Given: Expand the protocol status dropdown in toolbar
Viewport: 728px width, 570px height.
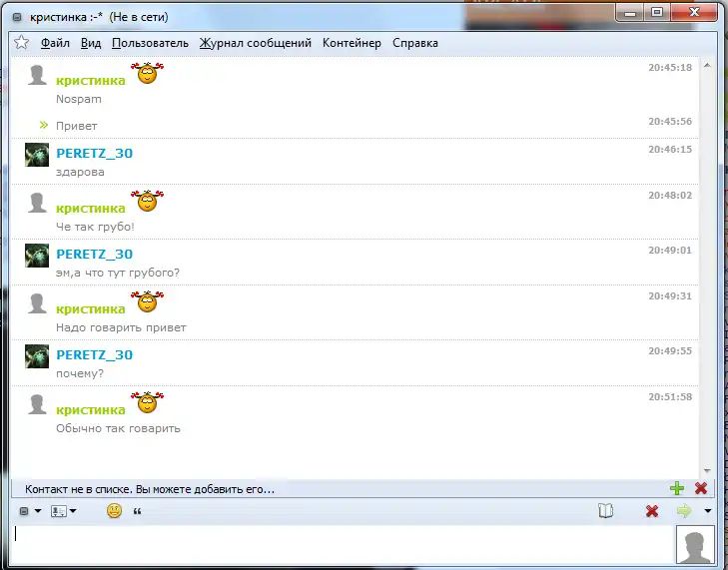Looking at the screenshot, I should [x=30, y=511].
